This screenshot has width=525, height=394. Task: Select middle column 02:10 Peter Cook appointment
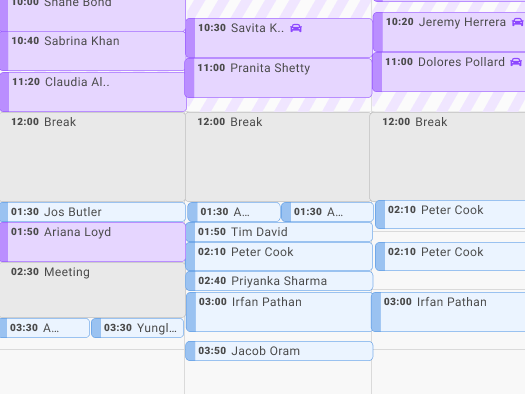279,256
